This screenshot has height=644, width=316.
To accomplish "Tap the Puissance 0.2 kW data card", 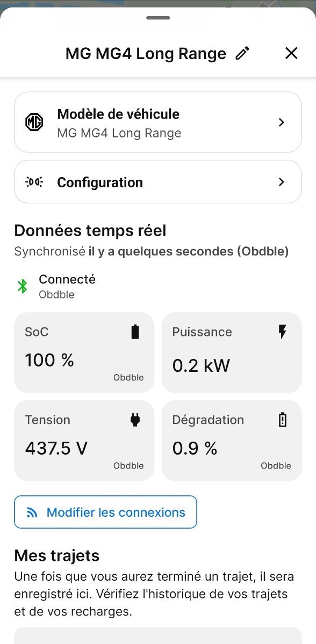I will click(232, 353).
